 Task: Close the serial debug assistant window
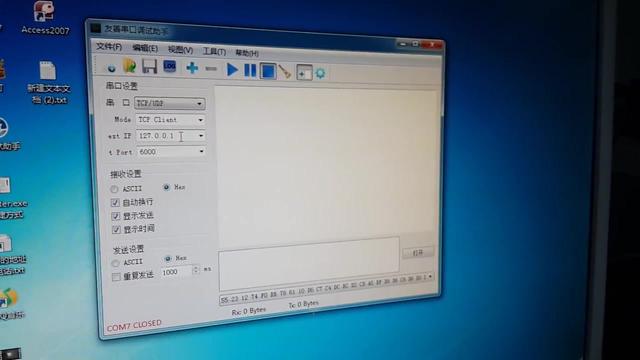coord(433,44)
